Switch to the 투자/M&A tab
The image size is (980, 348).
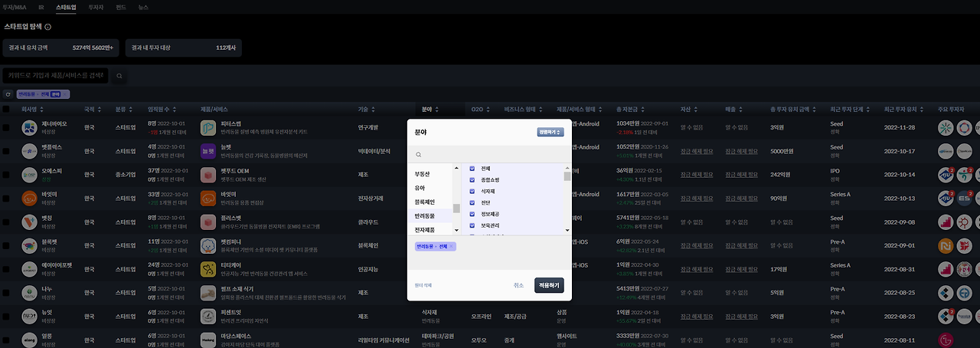[14, 6]
